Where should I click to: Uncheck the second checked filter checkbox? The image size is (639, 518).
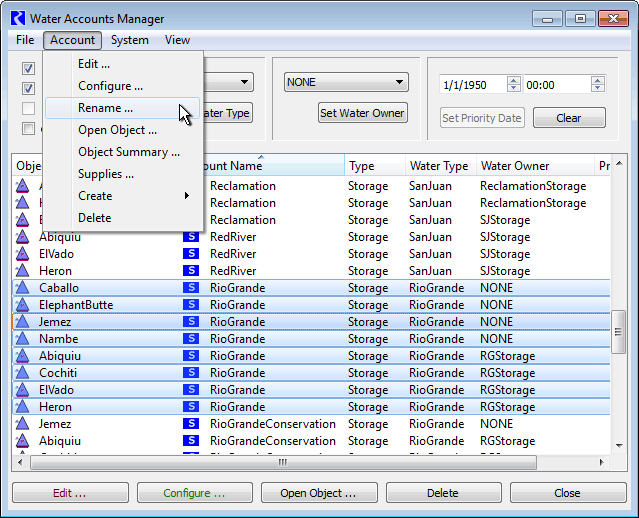[x=28, y=88]
